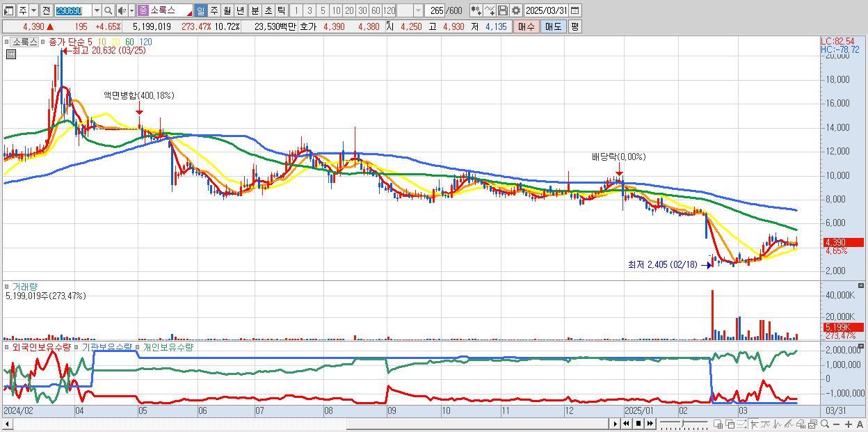Screen dimensions: 868x432
Task: Rewind the chart replay
Action: (x=626, y=424)
